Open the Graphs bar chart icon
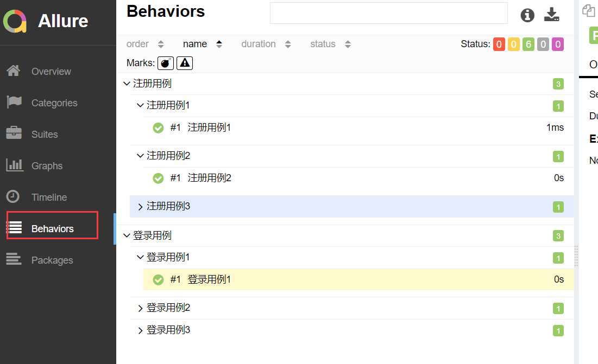Screen dimensions: 598x364 [x=14, y=165]
